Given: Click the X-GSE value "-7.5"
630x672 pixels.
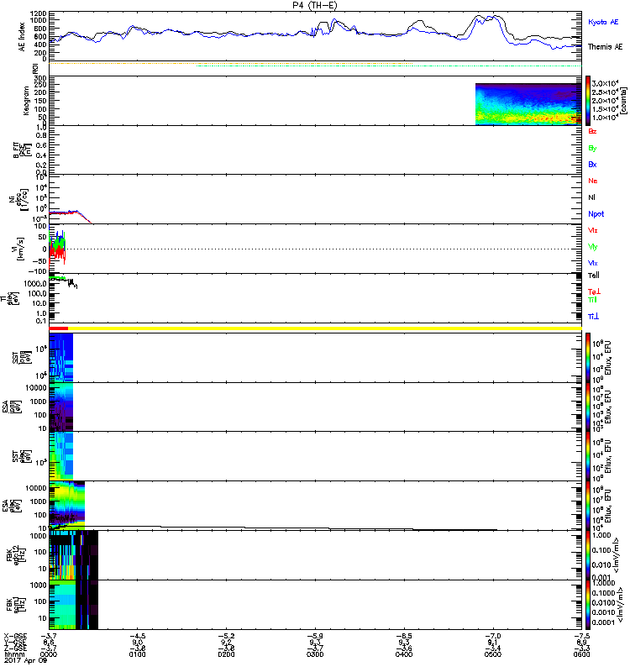Looking at the screenshot, I should tap(581, 636).
